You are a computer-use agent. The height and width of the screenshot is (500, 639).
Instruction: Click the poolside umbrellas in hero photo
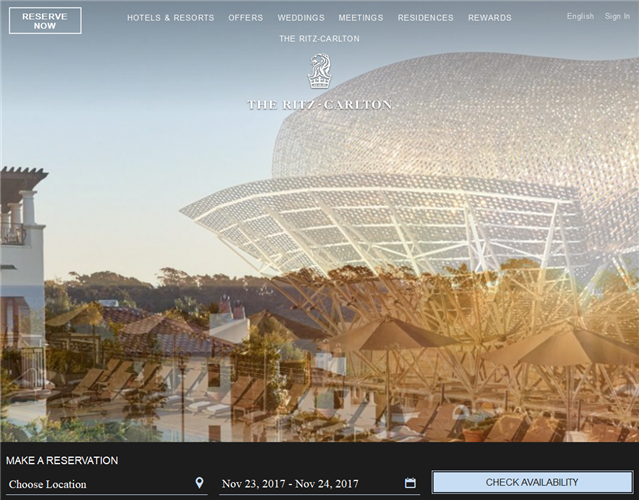coord(400,340)
